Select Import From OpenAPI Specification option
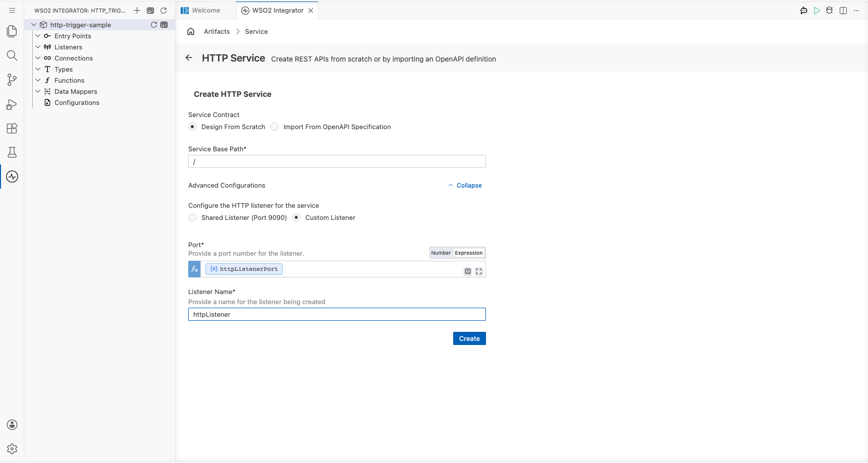 click(275, 127)
